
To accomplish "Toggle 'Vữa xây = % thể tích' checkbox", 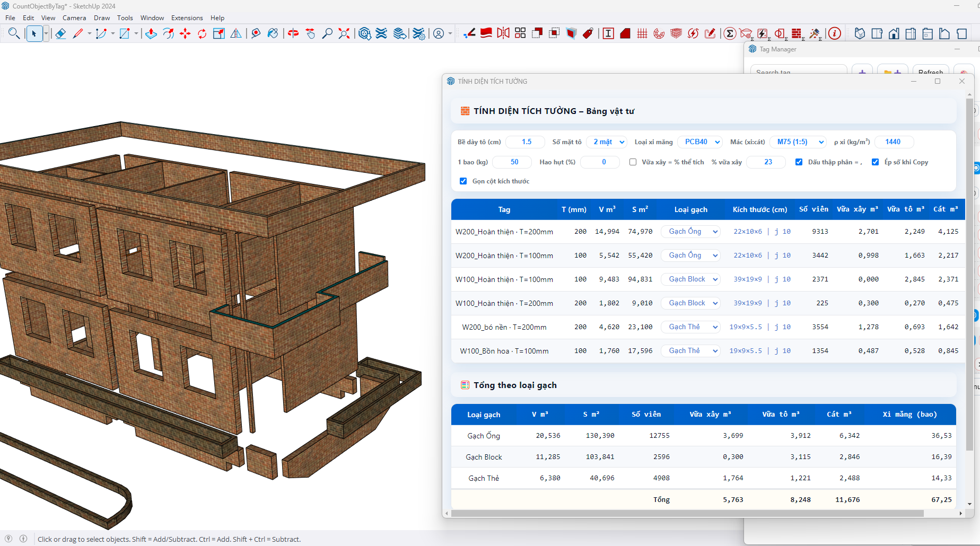I will point(633,162).
